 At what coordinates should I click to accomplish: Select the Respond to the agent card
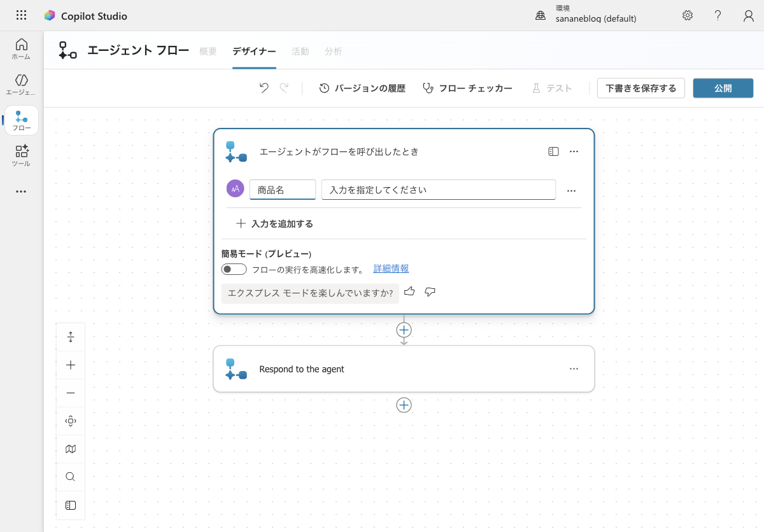(x=404, y=369)
